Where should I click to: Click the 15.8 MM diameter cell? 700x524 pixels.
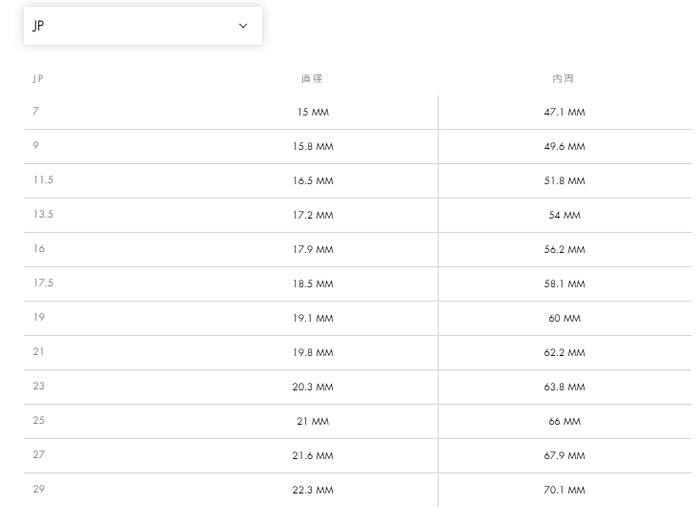click(313, 147)
